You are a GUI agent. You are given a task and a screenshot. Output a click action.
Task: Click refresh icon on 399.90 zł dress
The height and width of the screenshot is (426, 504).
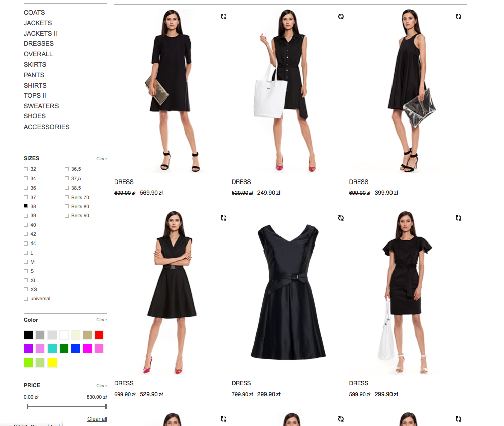pos(458,16)
